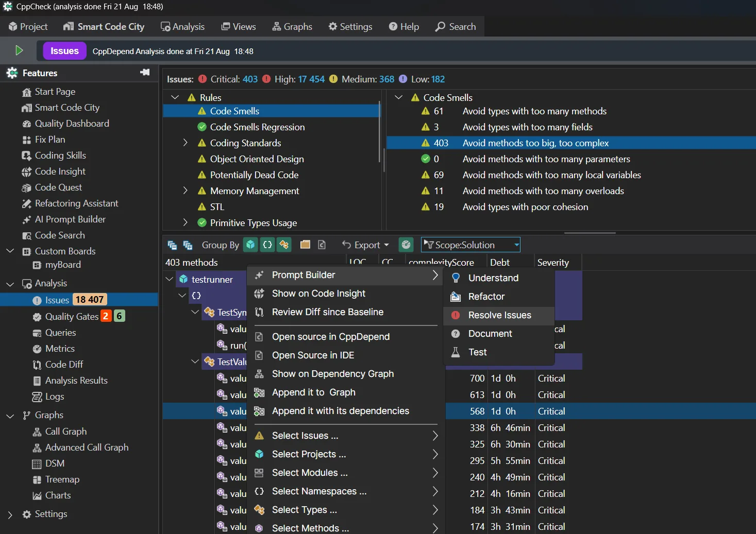Click the AI Prompt Builder sparkle icon

pos(27,220)
